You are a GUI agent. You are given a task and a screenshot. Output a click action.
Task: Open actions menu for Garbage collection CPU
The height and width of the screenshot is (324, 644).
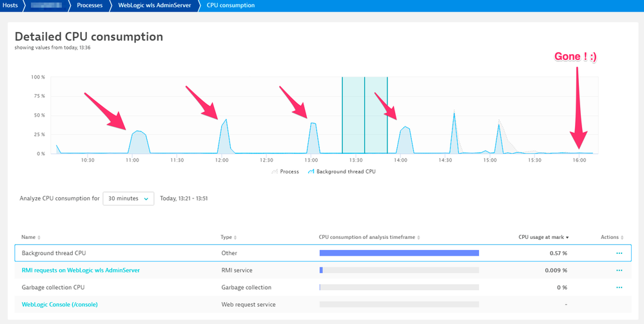[619, 287]
